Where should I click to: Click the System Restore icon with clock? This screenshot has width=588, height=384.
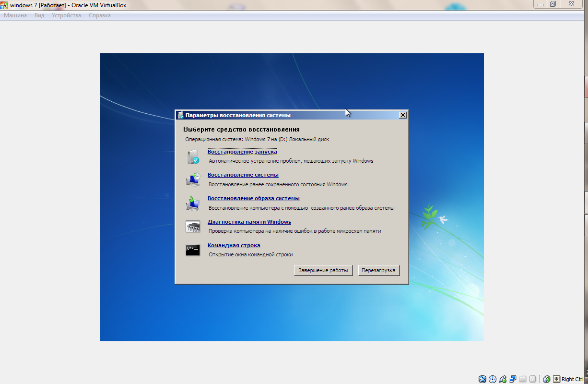tap(193, 180)
